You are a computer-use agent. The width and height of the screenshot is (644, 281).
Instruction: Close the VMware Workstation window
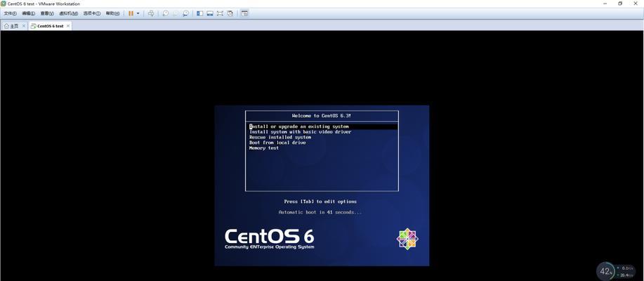[x=635, y=4]
